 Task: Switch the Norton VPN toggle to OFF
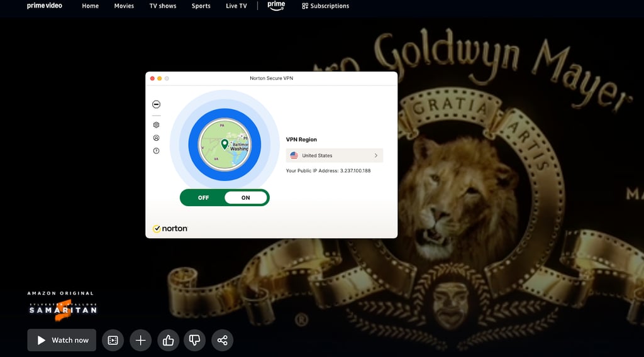pyautogui.click(x=203, y=198)
